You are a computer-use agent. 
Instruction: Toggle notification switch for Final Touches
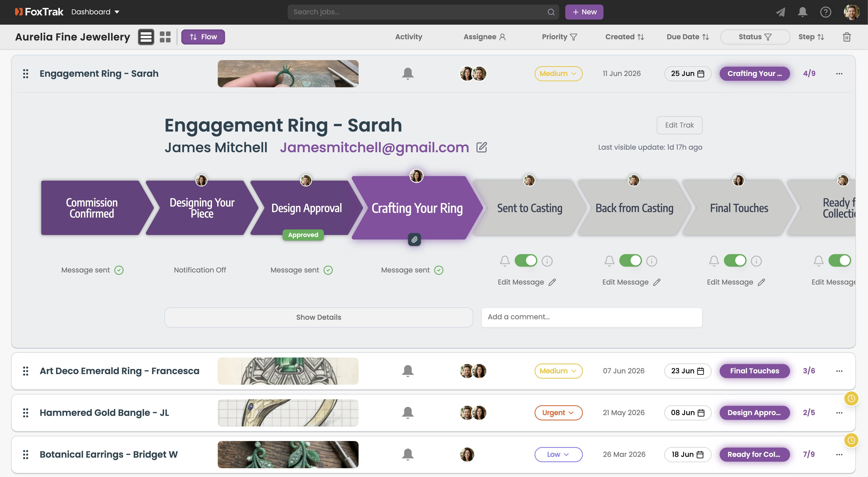[735, 260]
